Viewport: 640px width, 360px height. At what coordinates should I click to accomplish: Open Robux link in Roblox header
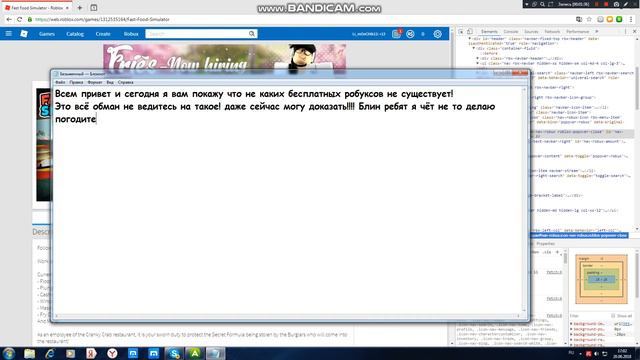(131, 34)
